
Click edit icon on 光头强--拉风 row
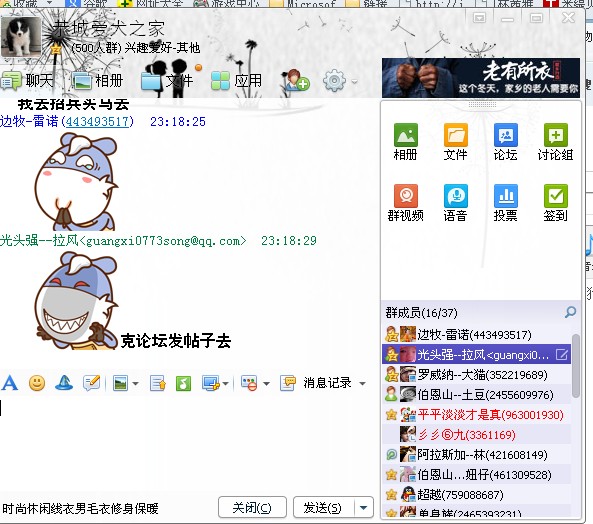pyautogui.click(x=562, y=355)
